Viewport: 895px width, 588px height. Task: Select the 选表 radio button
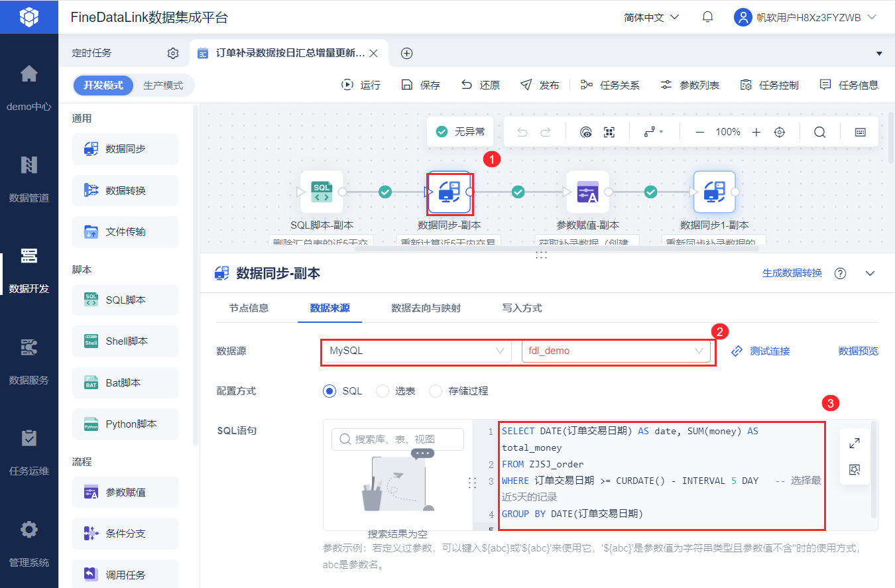tap(383, 391)
